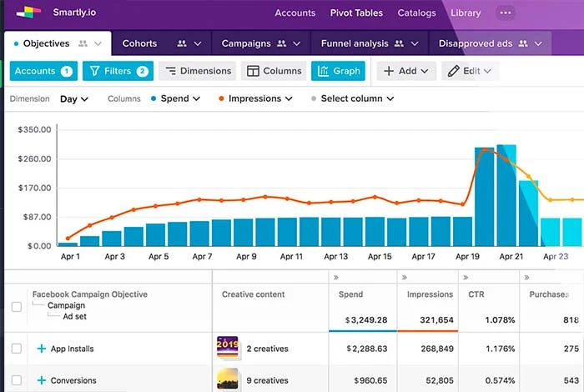Open the Day dimension dropdown
Image resolution: width=584 pixels, height=392 pixels.
(74, 98)
